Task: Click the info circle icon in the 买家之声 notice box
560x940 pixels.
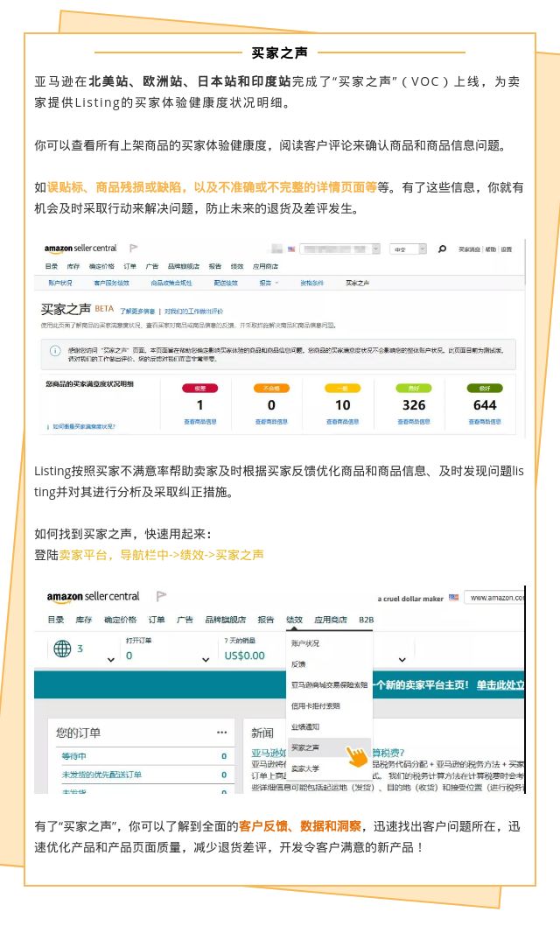Action: pos(54,351)
